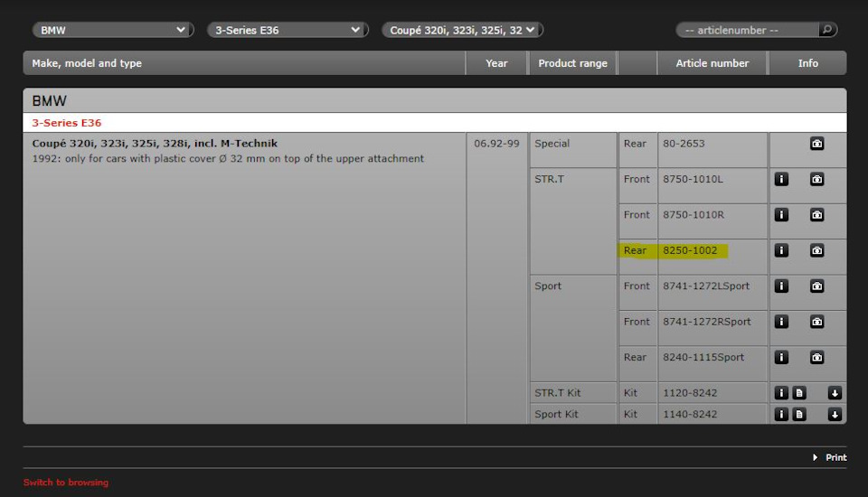The image size is (868, 497).
Task: Download file for kit 1140-8242
Action: [x=835, y=414]
